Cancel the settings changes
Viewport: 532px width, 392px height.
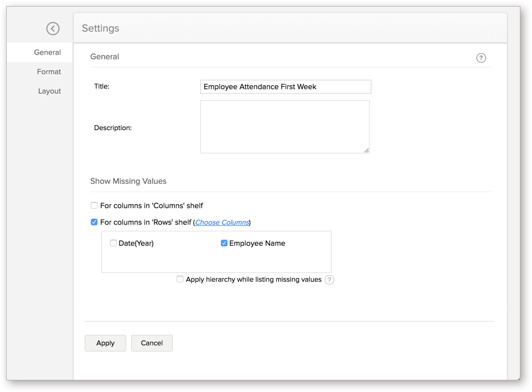coord(152,343)
